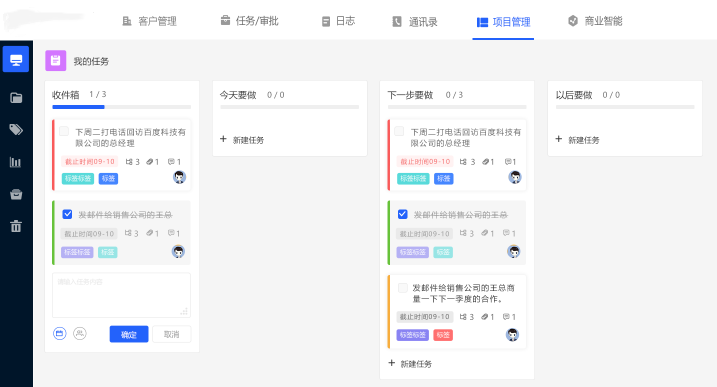Viewport: 717px width, 387px height.
Task: Uncheck completed 发邮件 task in 下一步要做
Action: (402, 214)
